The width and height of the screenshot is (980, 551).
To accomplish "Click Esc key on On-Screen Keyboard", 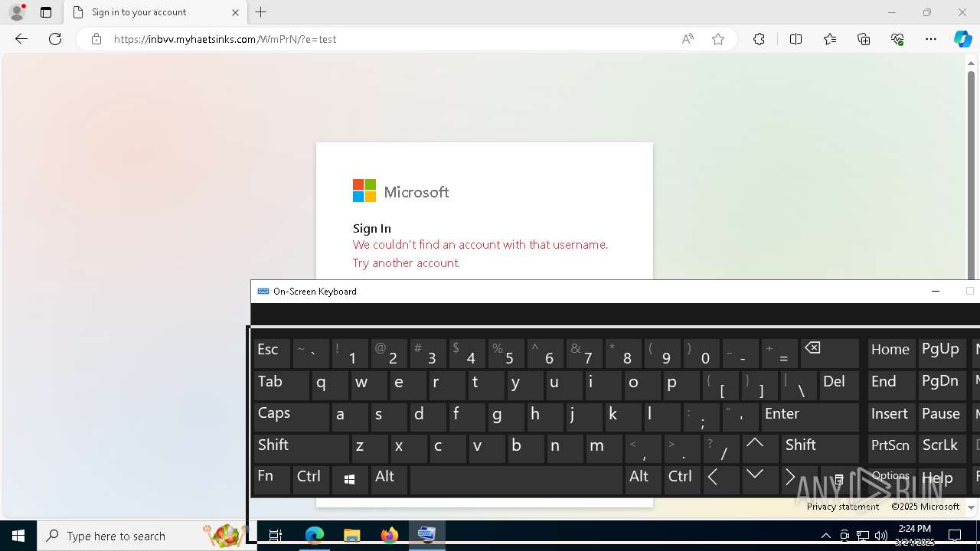I will pyautogui.click(x=272, y=354).
